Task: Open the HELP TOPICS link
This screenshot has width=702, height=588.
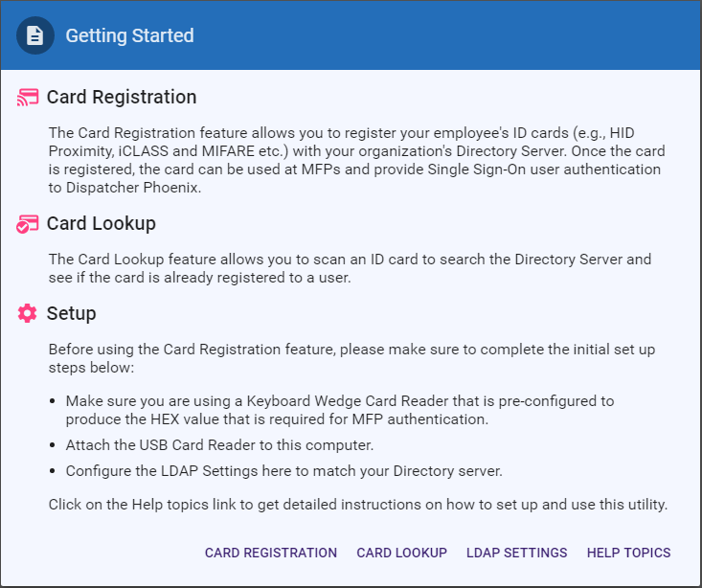Action: tap(628, 553)
